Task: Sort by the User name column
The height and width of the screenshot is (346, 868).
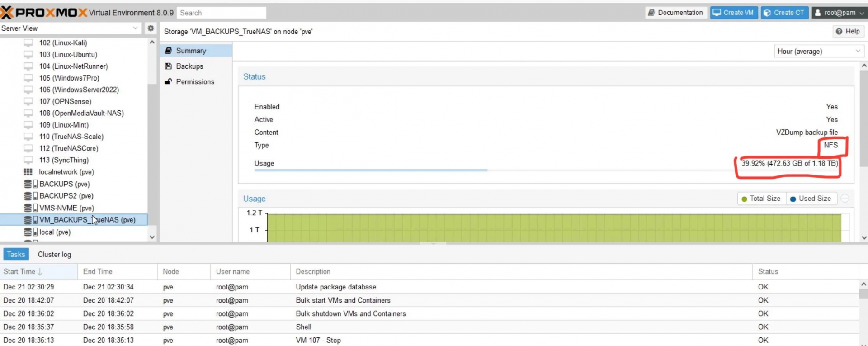Action: click(250, 271)
